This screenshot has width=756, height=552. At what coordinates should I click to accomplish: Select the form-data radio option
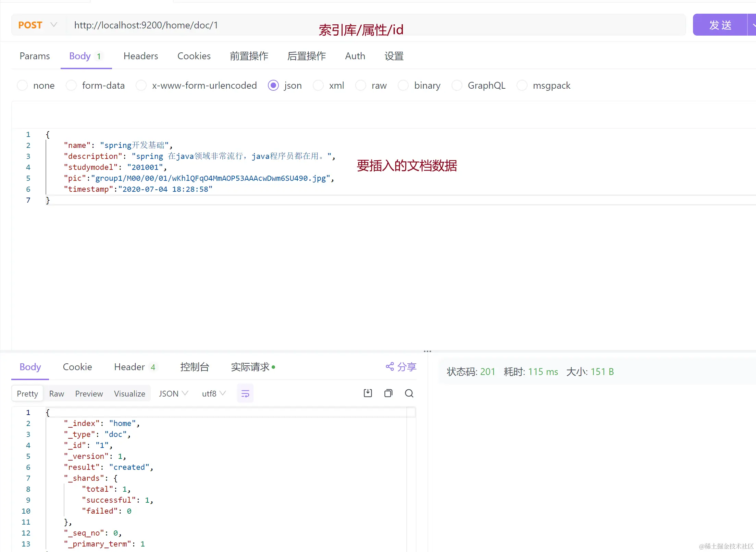71,85
